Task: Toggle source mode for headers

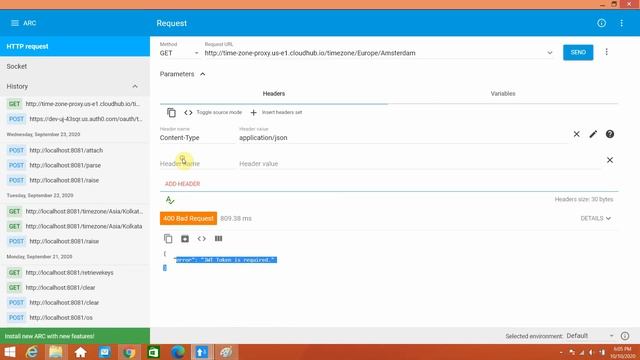Action: point(213,113)
